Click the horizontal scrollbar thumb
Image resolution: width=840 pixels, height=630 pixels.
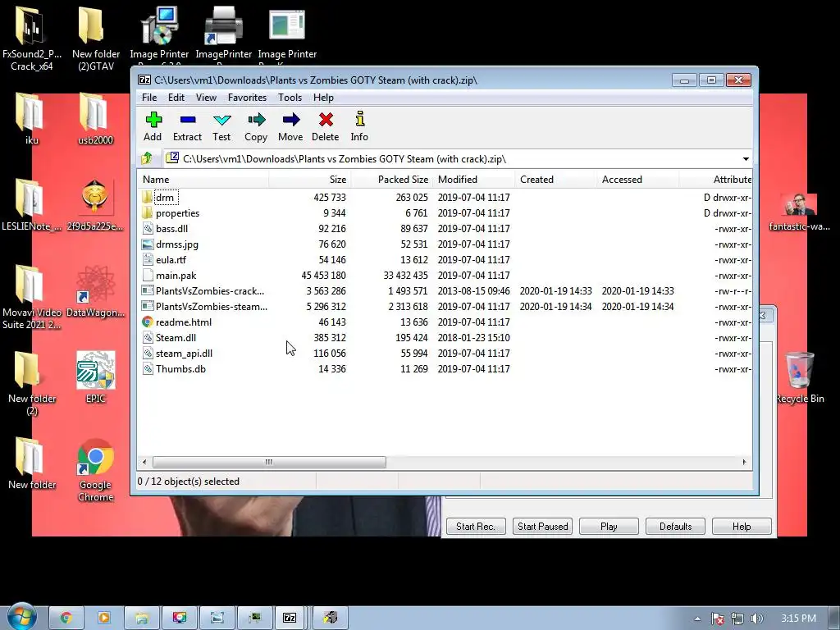(269, 462)
